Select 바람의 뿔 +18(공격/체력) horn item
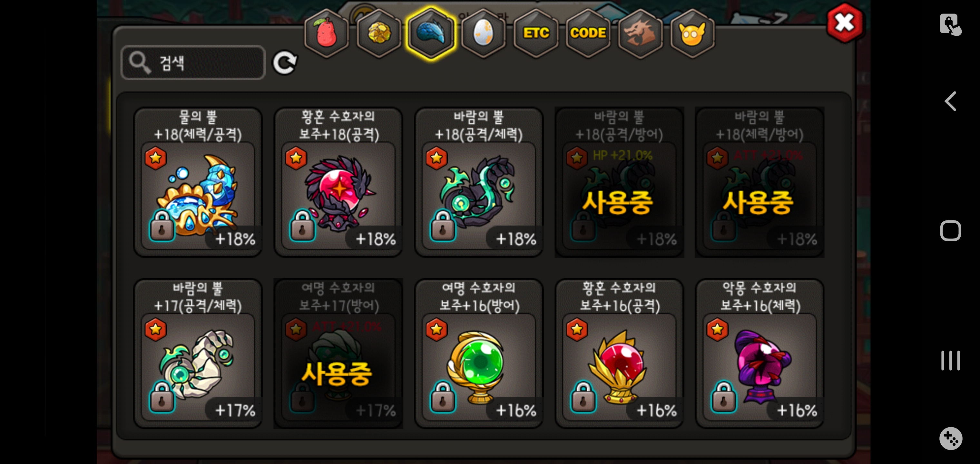The image size is (980, 464). [479, 182]
